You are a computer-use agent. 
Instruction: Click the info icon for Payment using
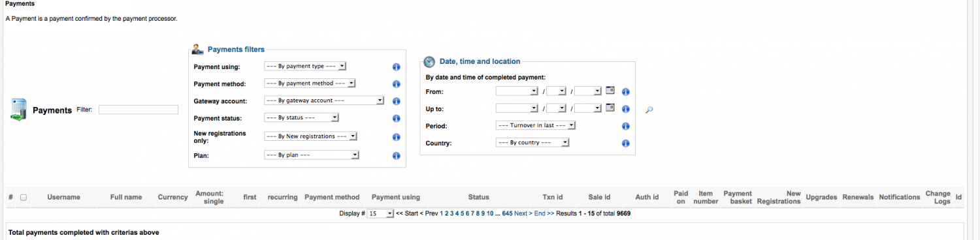(396, 67)
